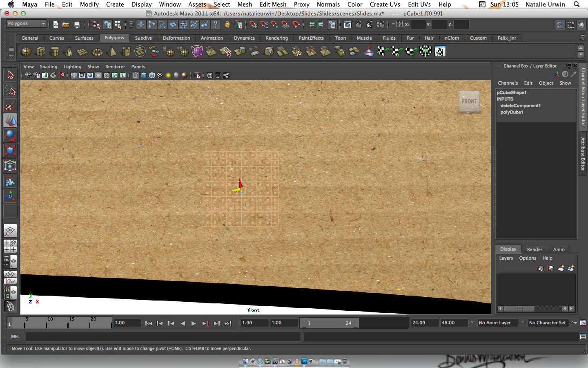
Task: Select polyCube1 under INPUTS in the Channel Box
Action: (512, 112)
